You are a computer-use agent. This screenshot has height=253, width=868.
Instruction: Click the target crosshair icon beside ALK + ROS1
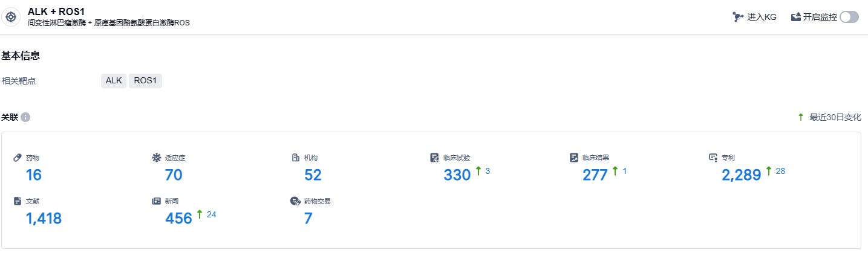(x=11, y=17)
